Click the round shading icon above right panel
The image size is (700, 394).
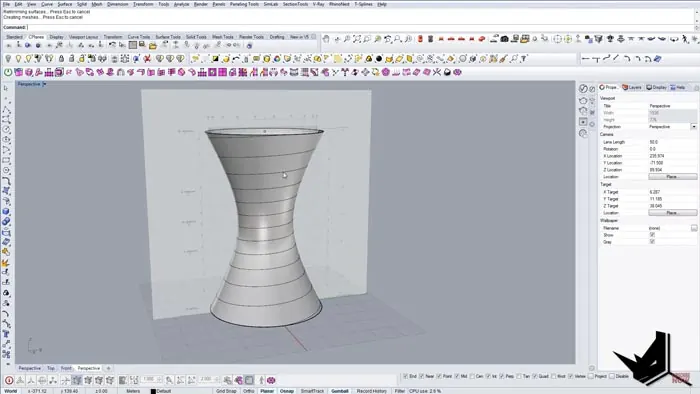click(583, 88)
